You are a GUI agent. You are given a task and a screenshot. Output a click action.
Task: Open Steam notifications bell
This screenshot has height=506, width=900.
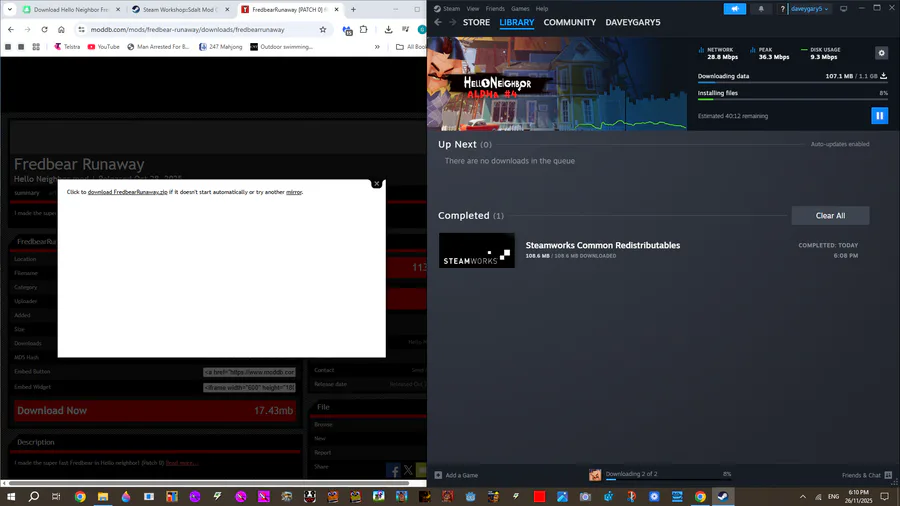(761, 9)
